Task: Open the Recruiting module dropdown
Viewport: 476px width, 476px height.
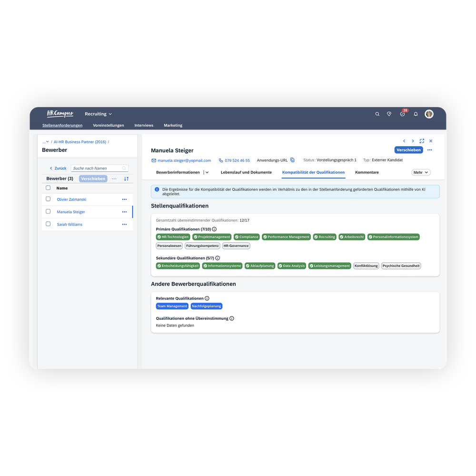Action: click(98, 114)
